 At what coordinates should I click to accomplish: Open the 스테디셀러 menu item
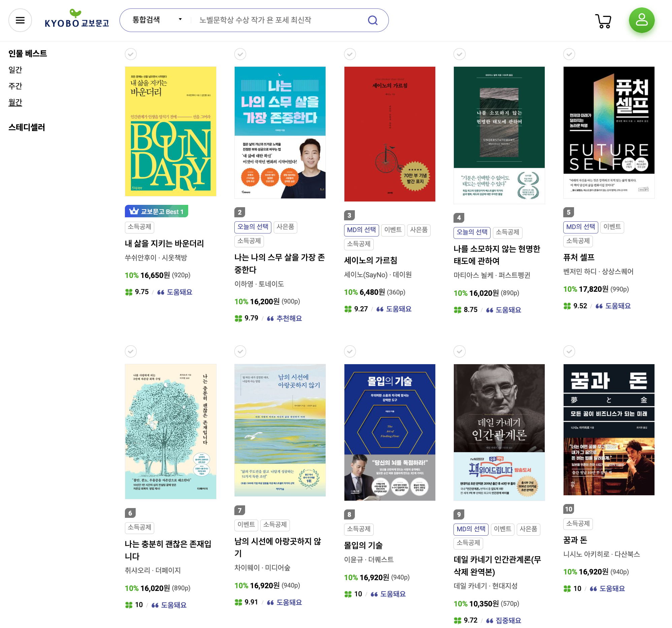tap(27, 127)
